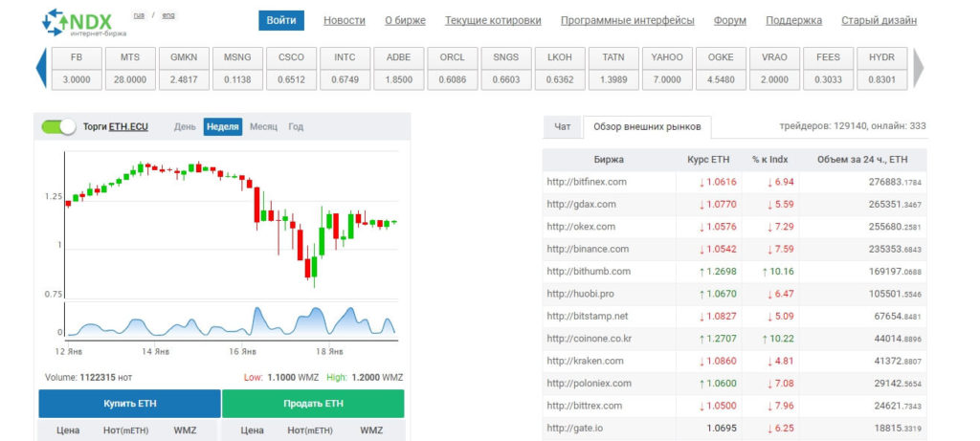Select the FB ticker tile
Screen dimensions: 980x441
(x=77, y=68)
